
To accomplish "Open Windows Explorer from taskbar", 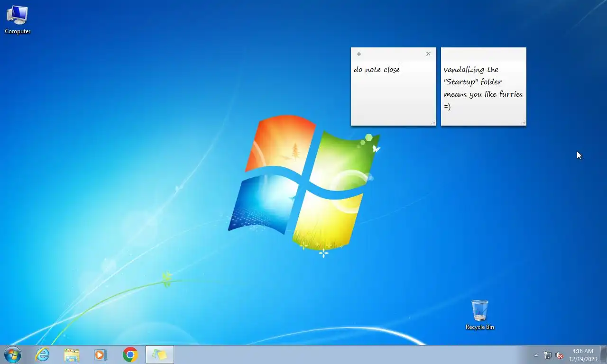I will pyautogui.click(x=72, y=355).
